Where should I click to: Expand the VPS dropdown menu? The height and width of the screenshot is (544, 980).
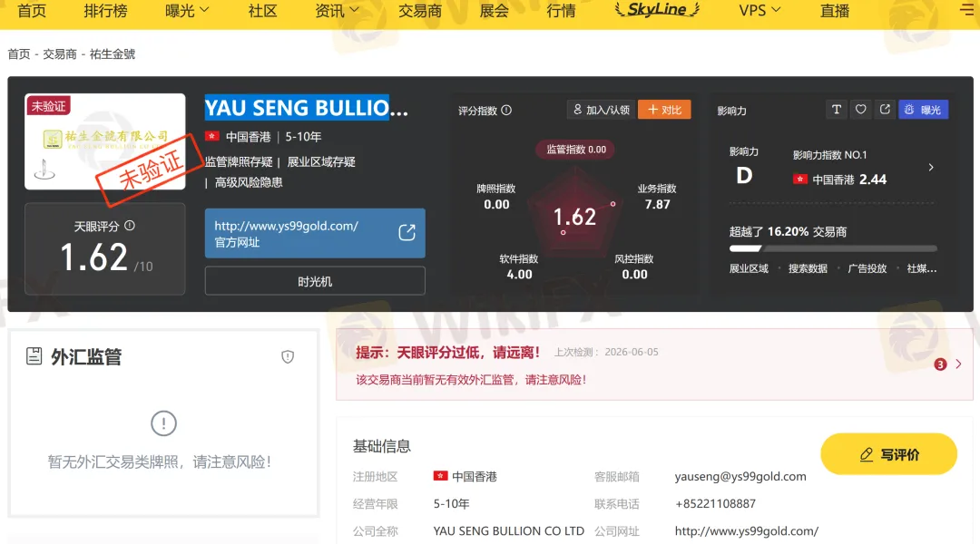(x=759, y=11)
